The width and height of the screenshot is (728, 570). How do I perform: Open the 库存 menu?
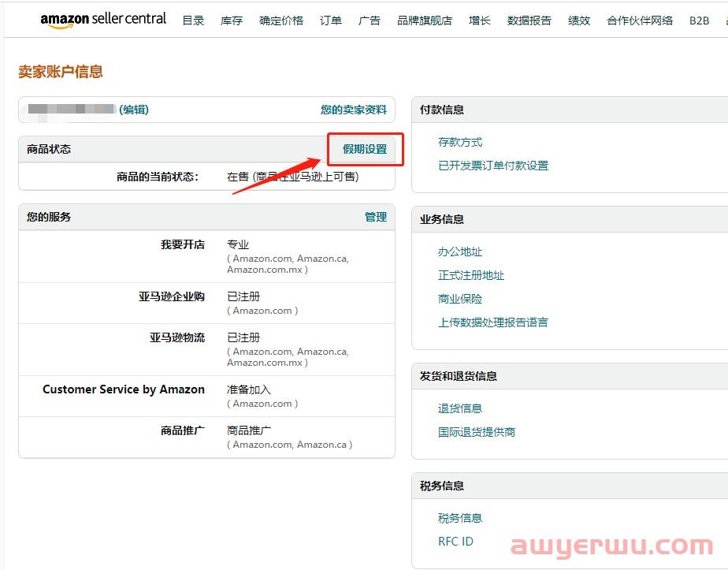pos(231,20)
